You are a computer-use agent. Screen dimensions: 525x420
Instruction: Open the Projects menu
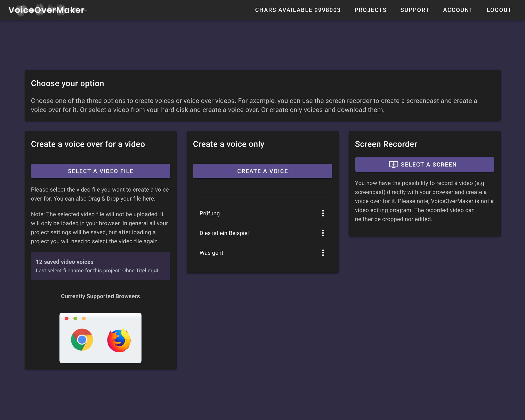pyautogui.click(x=370, y=10)
